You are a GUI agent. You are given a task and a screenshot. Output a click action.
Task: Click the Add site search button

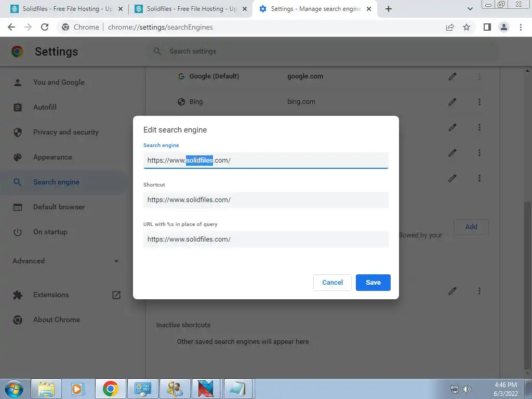471,227
